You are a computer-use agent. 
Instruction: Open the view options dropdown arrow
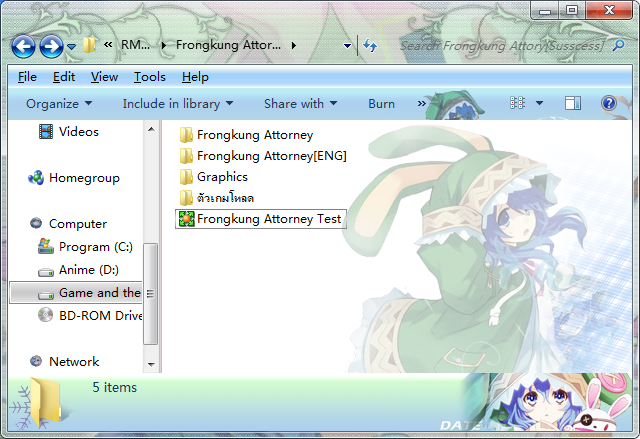tap(539, 103)
